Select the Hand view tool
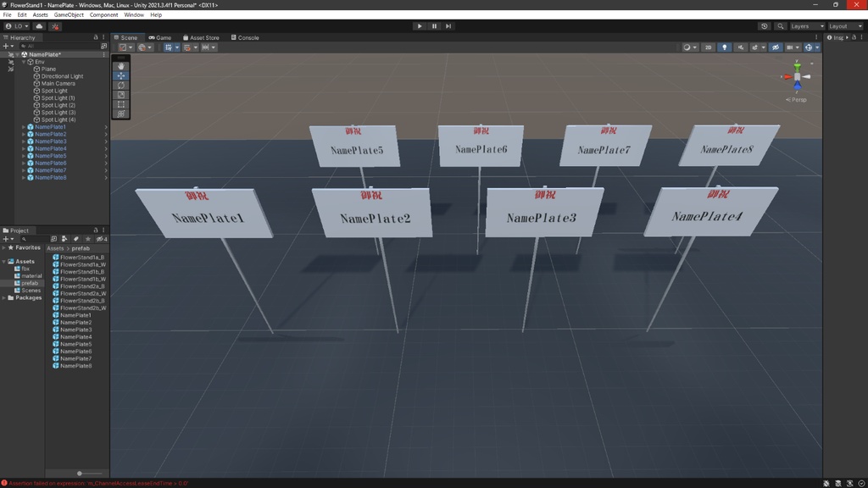The image size is (868, 488). (x=120, y=66)
